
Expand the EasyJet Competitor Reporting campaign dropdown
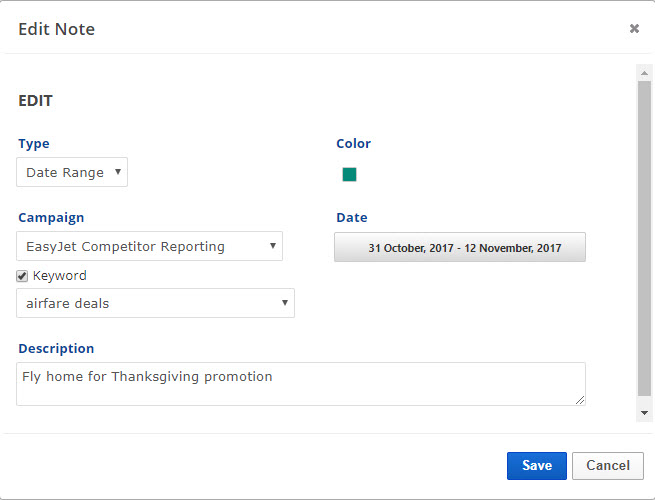pos(150,246)
